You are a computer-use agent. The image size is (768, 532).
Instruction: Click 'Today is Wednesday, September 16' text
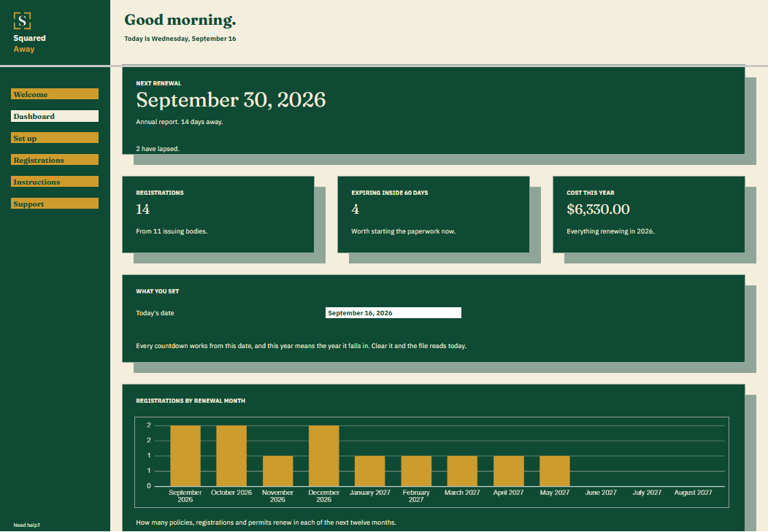click(180, 39)
